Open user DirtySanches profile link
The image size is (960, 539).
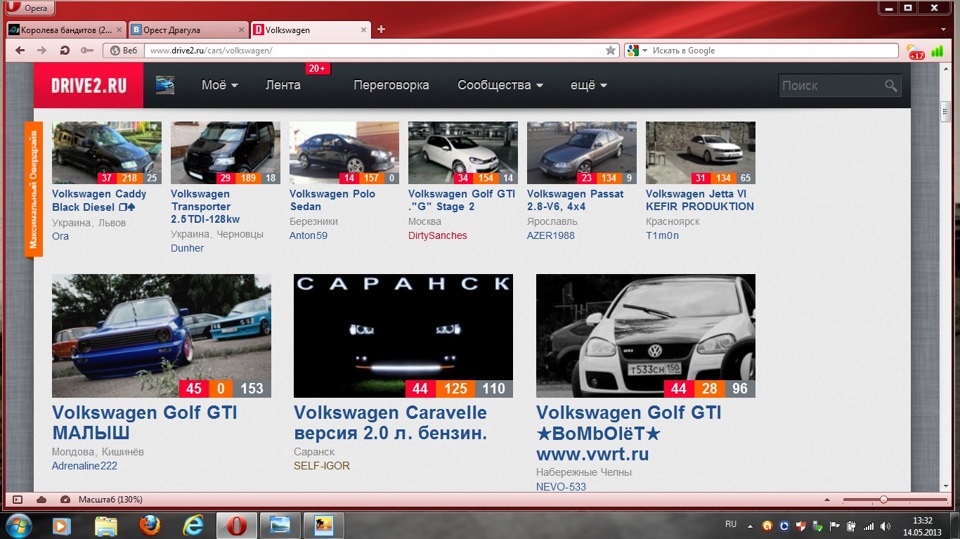click(437, 235)
